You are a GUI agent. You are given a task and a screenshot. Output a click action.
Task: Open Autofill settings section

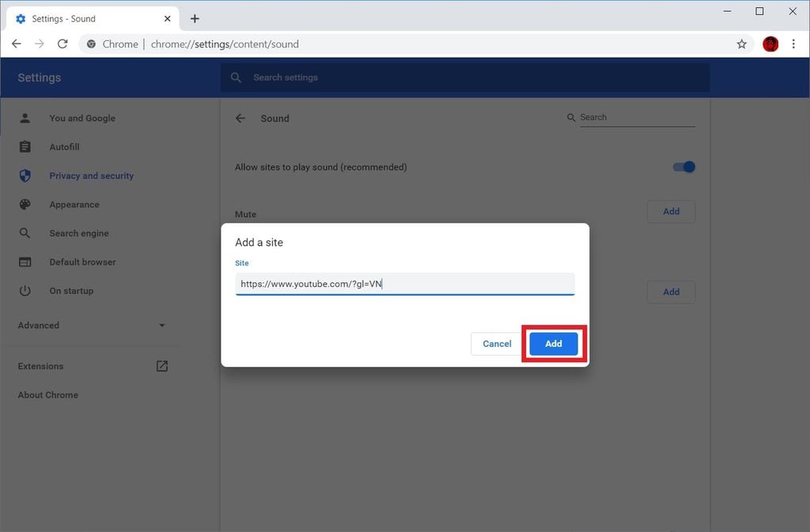coord(65,147)
